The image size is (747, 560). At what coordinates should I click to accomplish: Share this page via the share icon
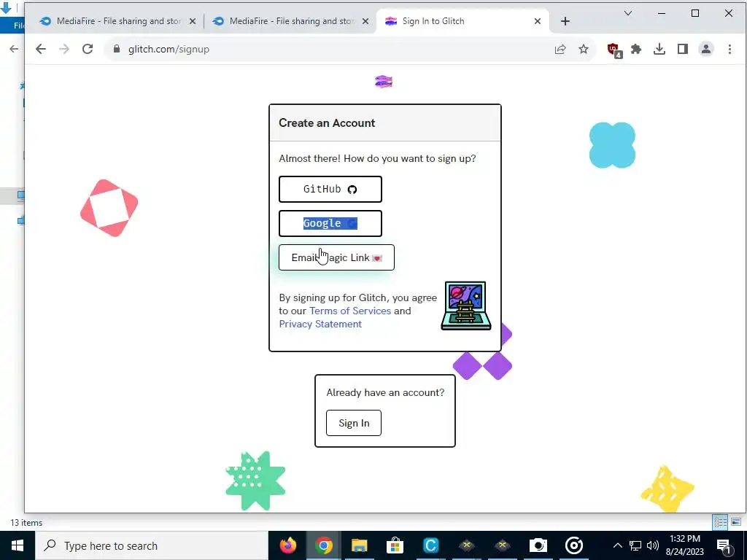coord(560,49)
